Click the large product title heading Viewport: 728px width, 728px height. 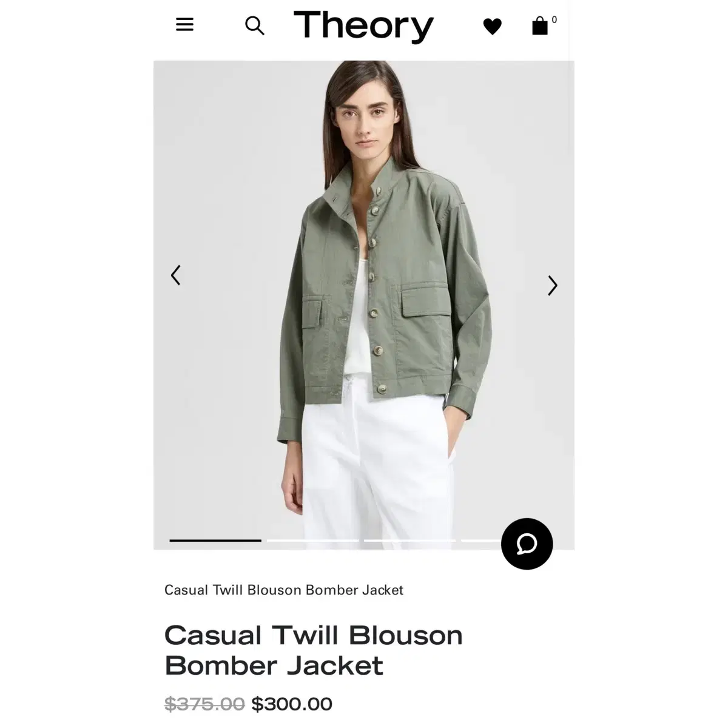pos(314,650)
